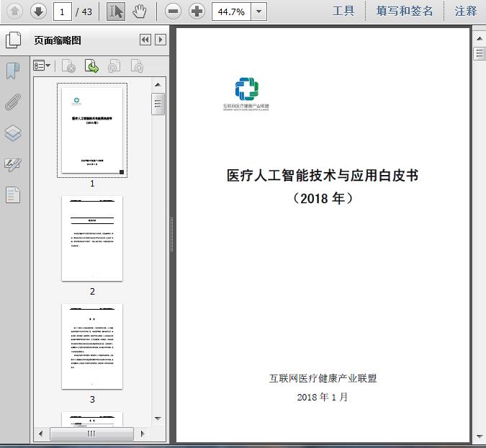Screen dimensions: 486x448
Task: Click the 页面缩略图 panel title
Action: 58,40
